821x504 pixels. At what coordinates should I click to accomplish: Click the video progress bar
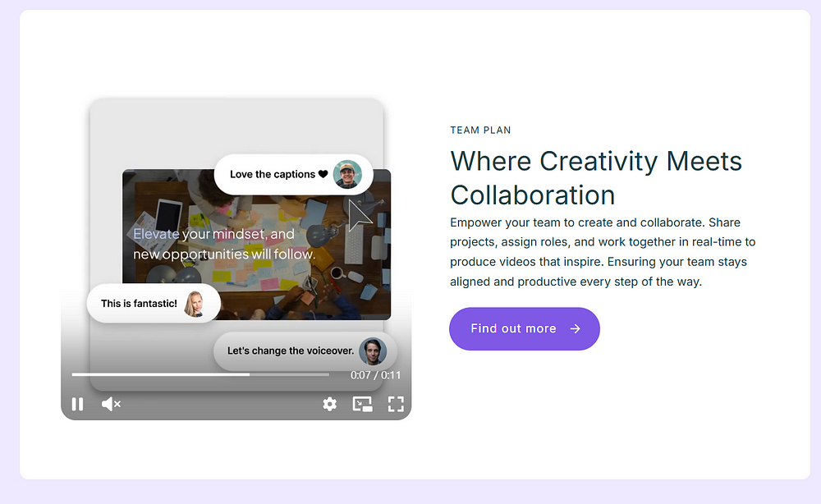(x=200, y=375)
